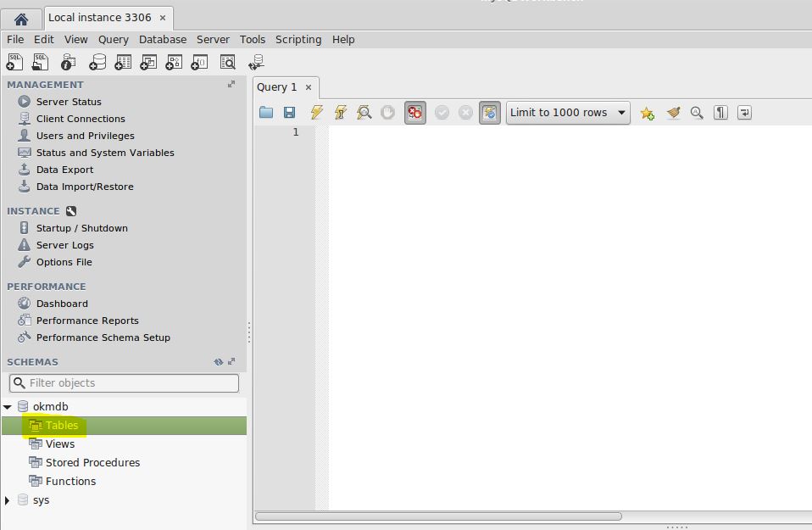Image resolution: width=812 pixels, height=530 pixels.
Task: Expand the sys schema node
Action: [8, 500]
